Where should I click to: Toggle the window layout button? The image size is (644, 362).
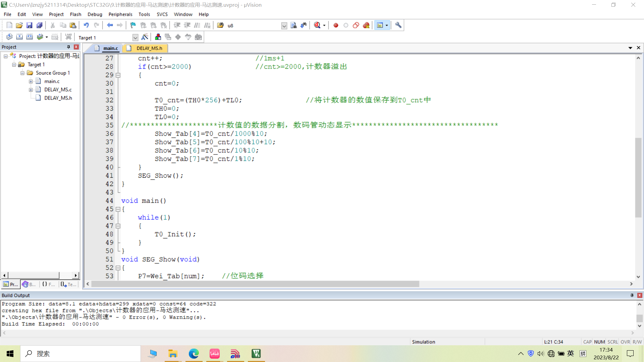[380, 25]
